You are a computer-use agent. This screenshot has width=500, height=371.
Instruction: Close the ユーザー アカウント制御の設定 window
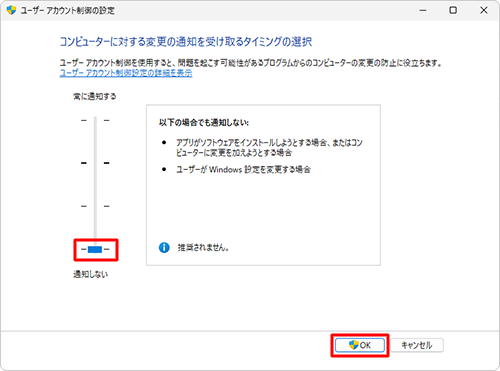(484, 10)
